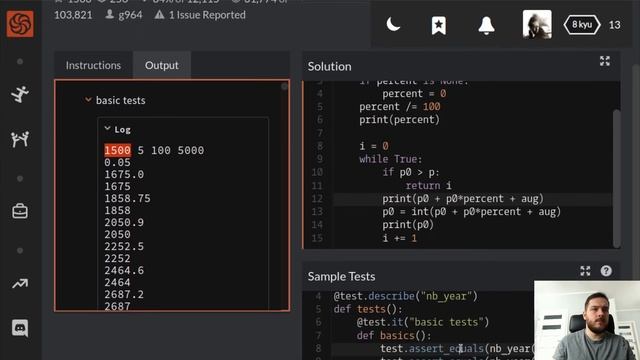Screen dimensions: 640x360
Task: Click the honor score 13
Action: tap(614, 25)
